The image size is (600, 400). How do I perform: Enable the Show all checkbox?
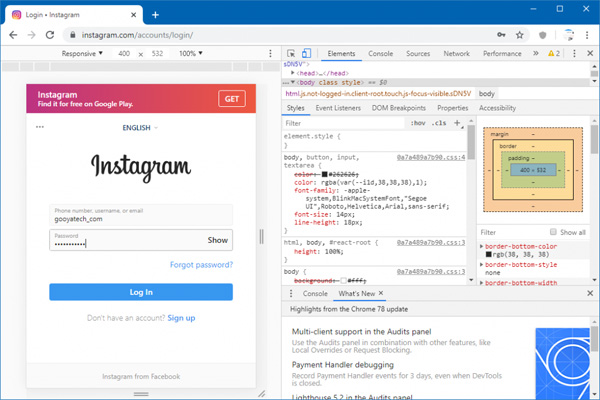[x=553, y=232]
